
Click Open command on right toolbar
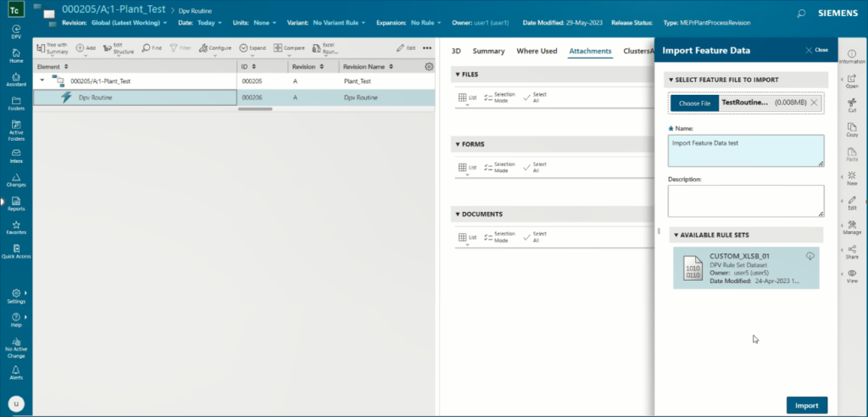pyautogui.click(x=852, y=81)
